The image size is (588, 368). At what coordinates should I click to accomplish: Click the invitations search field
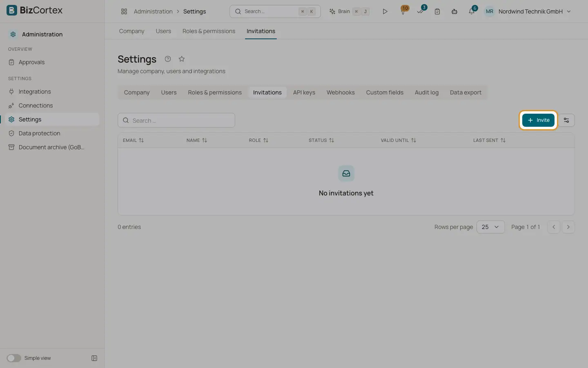(x=176, y=120)
